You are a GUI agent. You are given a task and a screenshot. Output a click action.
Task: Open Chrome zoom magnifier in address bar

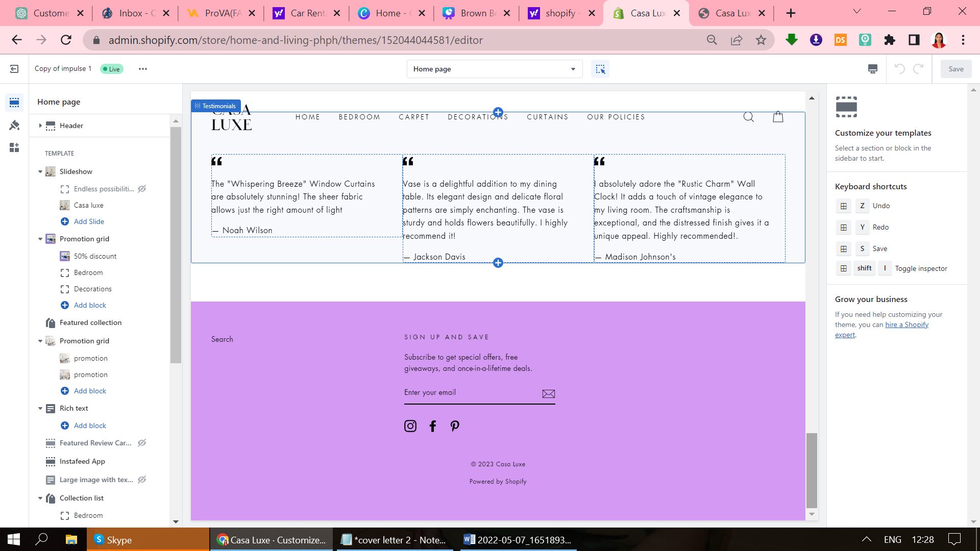click(x=712, y=40)
